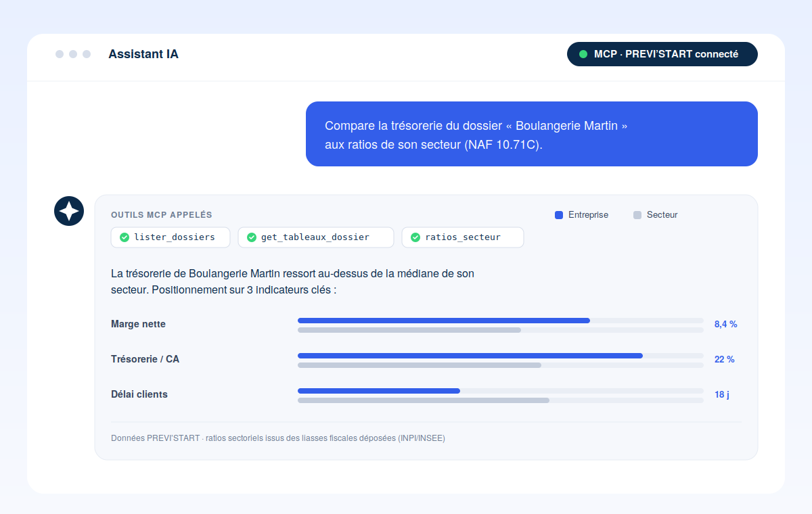Viewport: 812px width, 514px height.
Task: Click the blue Délai clients enterprise bar
Action: pos(379,391)
